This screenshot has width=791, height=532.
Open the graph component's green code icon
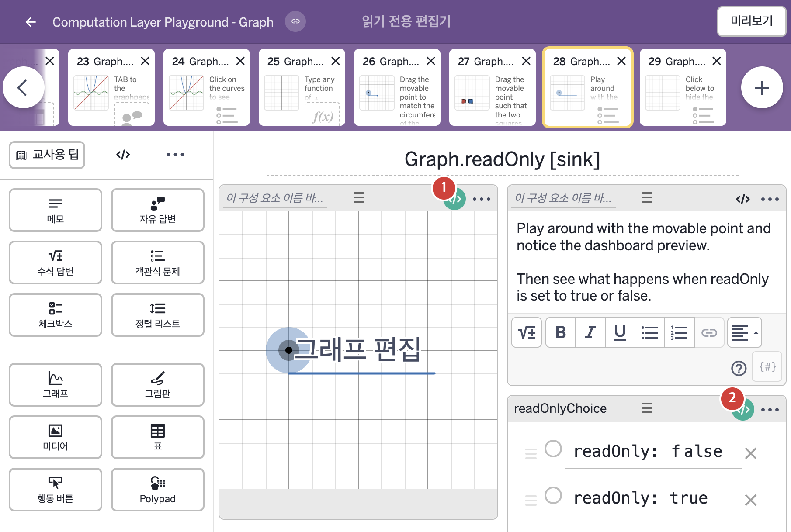pyautogui.click(x=455, y=199)
